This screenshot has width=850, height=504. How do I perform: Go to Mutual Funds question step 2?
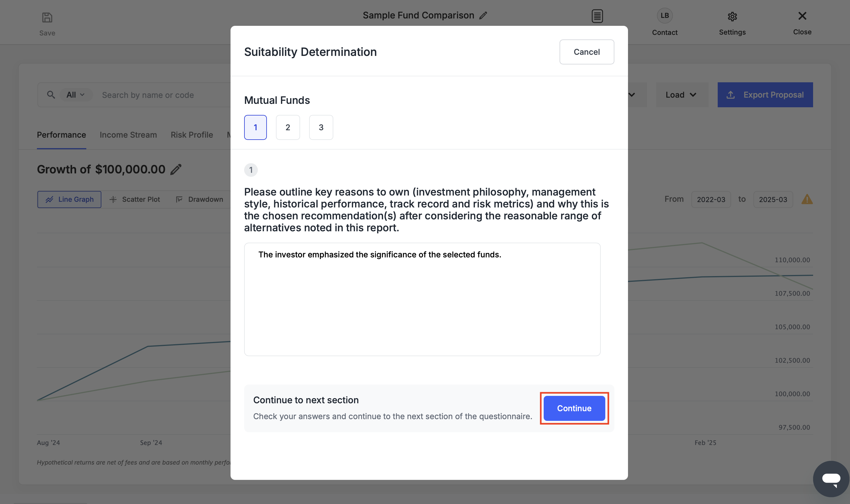pos(288,127)
